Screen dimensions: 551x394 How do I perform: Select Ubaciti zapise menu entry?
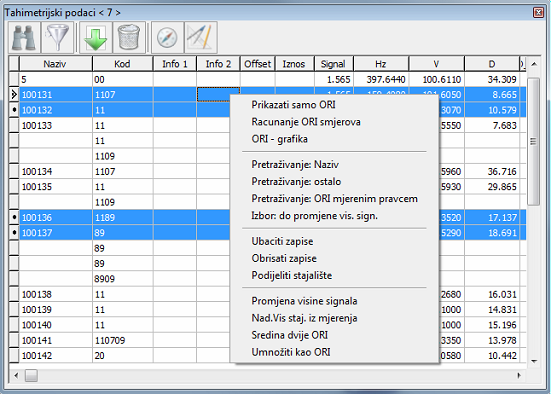(282, 241)
